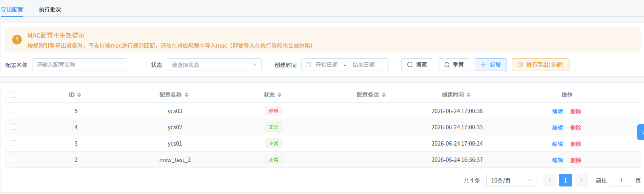
Task: Open the 10条/页 page size dropdown
Action: point(512,180)
